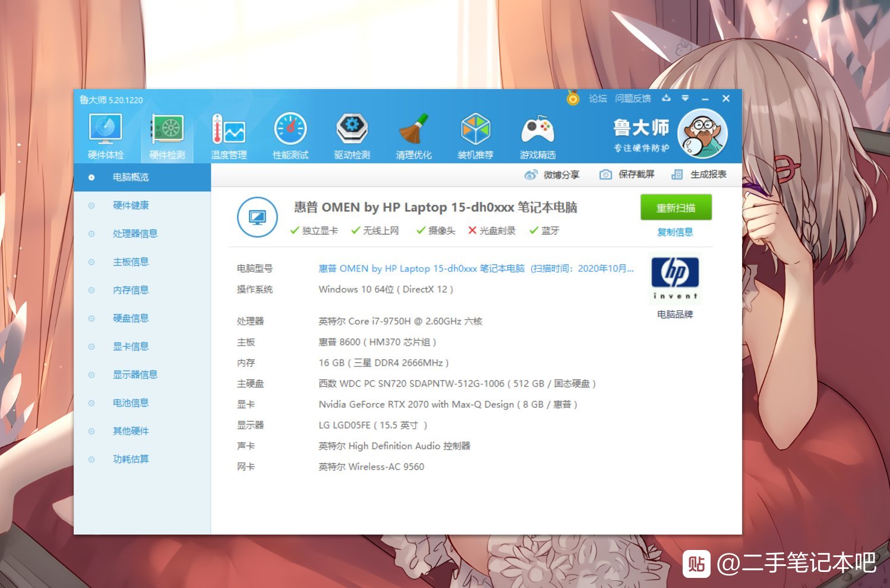Click the HP invent brand logo
This screenshot has height=588, width=890.
(675, 278)
